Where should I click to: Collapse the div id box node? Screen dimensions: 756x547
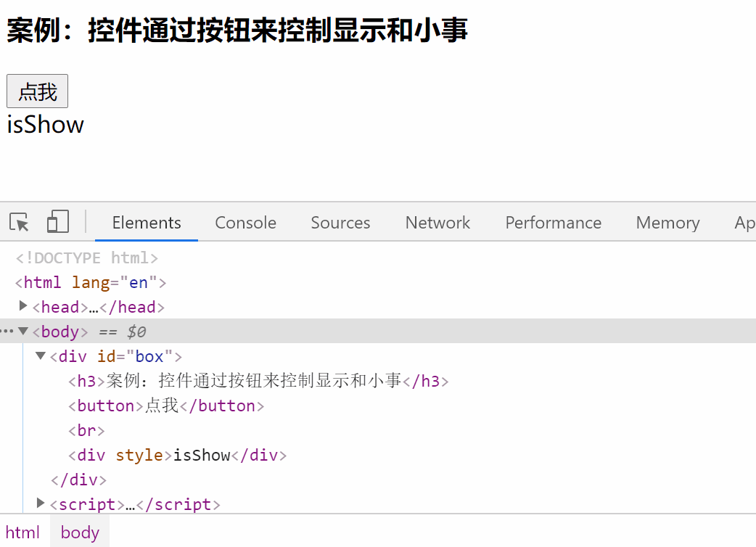[x=41, y=356]
